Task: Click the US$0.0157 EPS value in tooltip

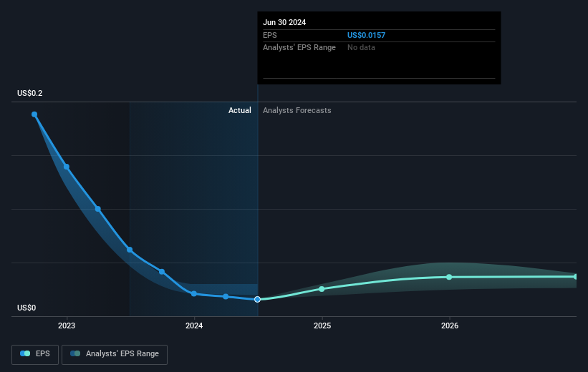Action: pos(367,35)
